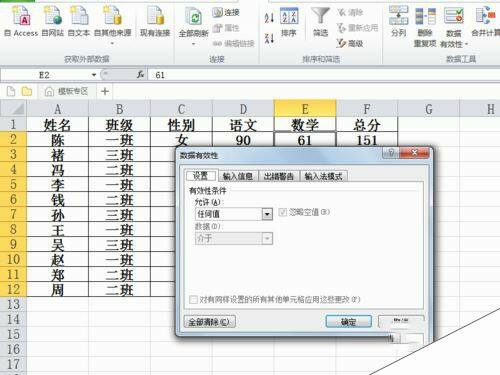Viewport: 500px width, 375px height.
Task: Click the Name Box showing E2
Action: 45,75
